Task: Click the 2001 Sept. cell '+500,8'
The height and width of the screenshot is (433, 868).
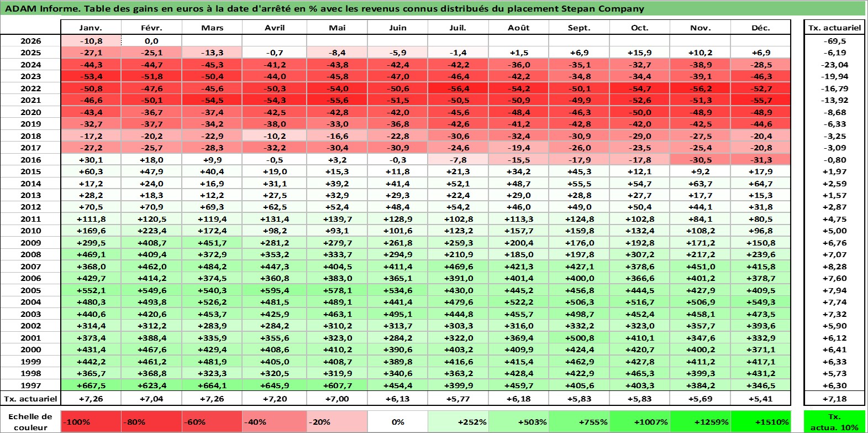Action: point(579,338)
